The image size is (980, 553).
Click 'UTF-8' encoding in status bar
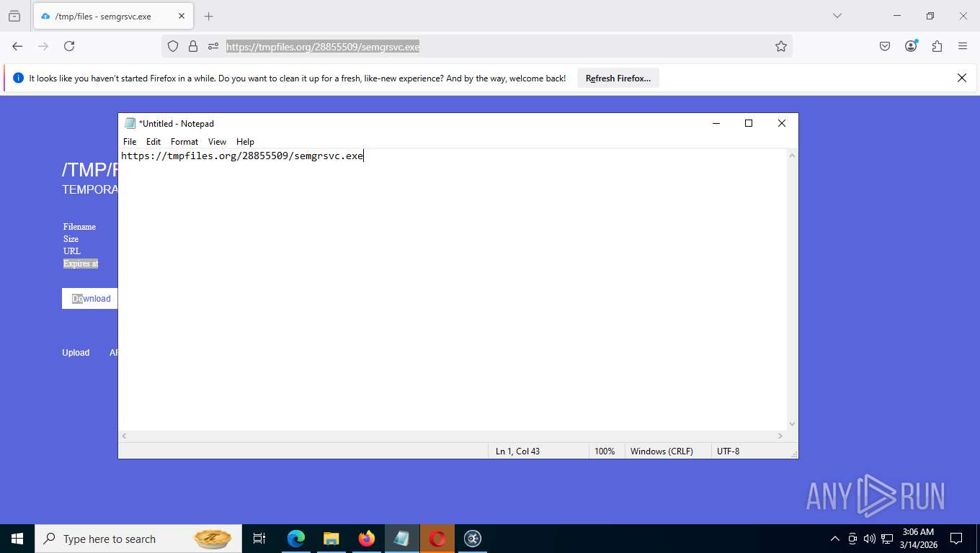tap(728, 451)
